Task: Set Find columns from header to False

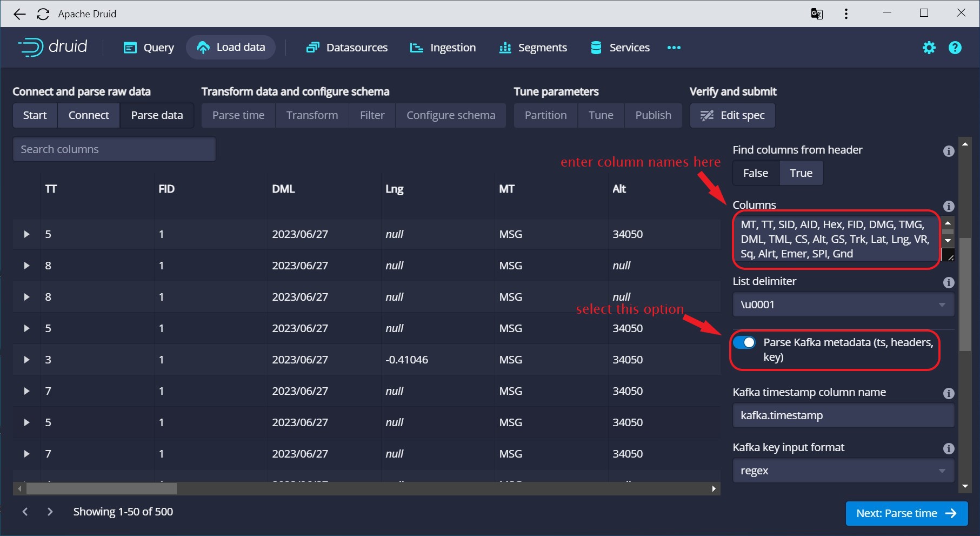Action: point(755,173)
